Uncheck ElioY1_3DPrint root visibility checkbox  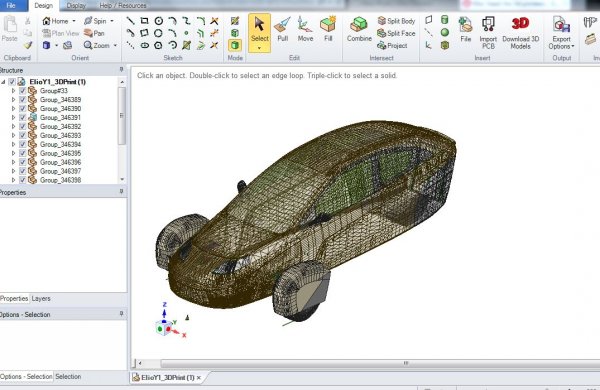tap(12, 82)
